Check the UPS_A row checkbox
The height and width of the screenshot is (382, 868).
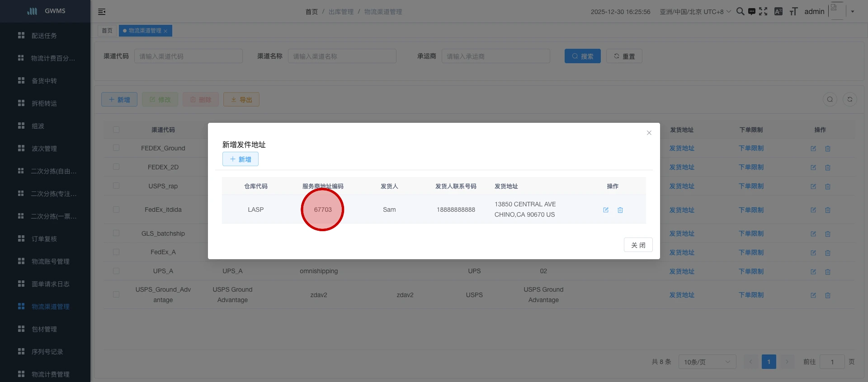point(116,271)
